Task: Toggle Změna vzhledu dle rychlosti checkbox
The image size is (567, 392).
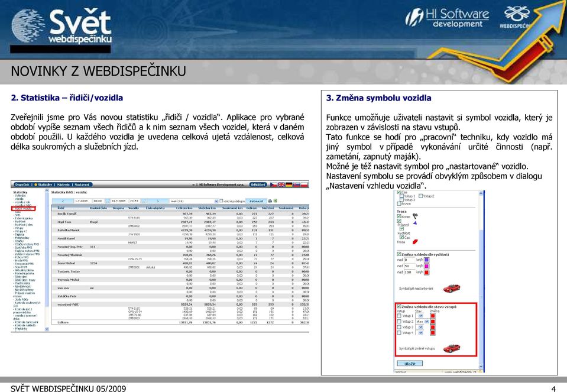Action: 399,254
